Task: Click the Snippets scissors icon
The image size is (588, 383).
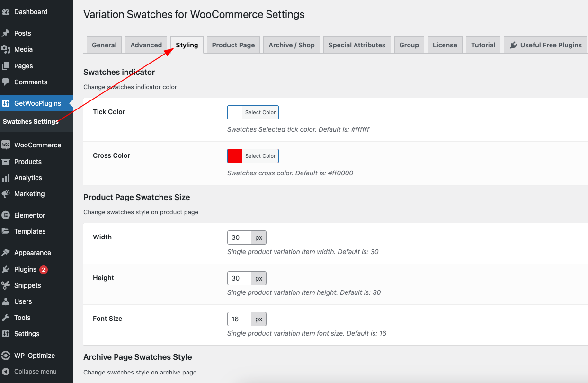Action: 6,285
